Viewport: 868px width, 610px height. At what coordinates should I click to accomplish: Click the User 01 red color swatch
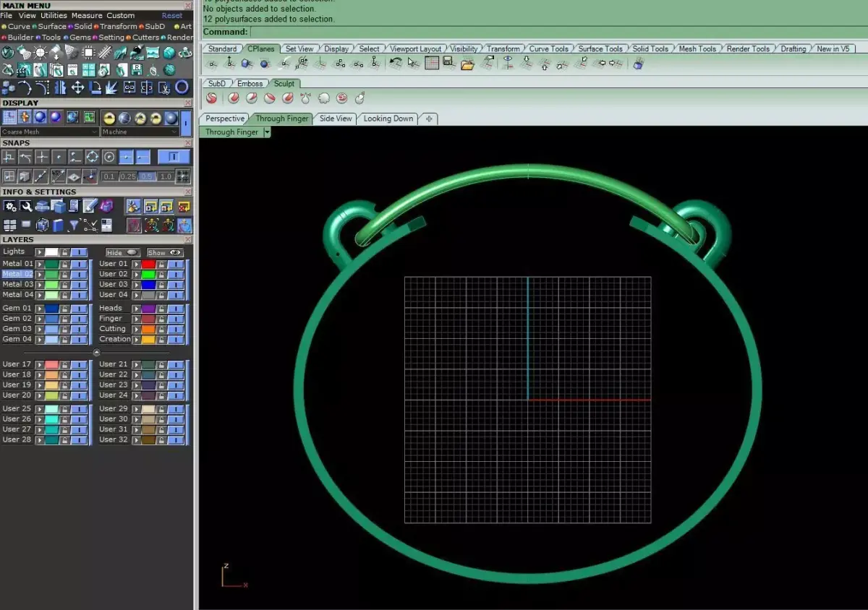pyautogui.click(x=148, y=265)
